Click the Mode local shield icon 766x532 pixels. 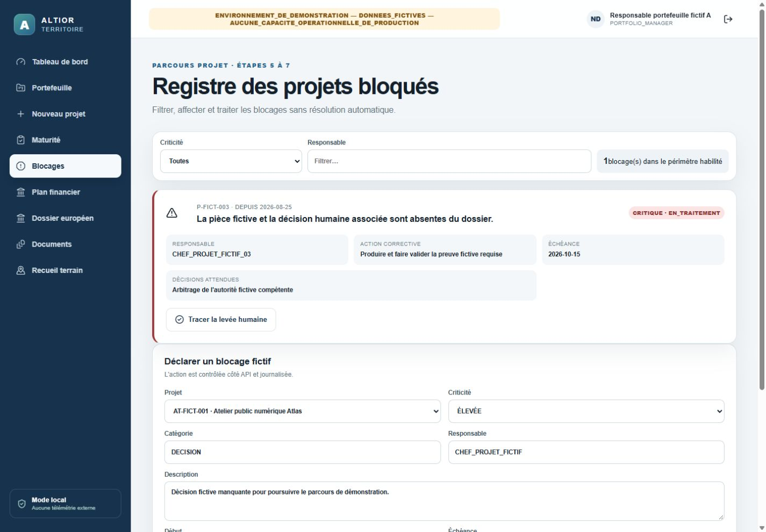tap(22, 504)
